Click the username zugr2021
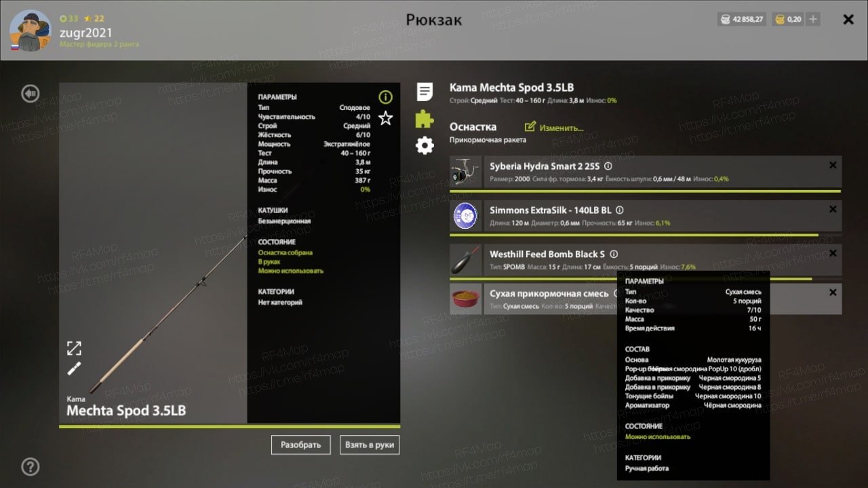Screen dimensions: 868x488 (86, 33)
